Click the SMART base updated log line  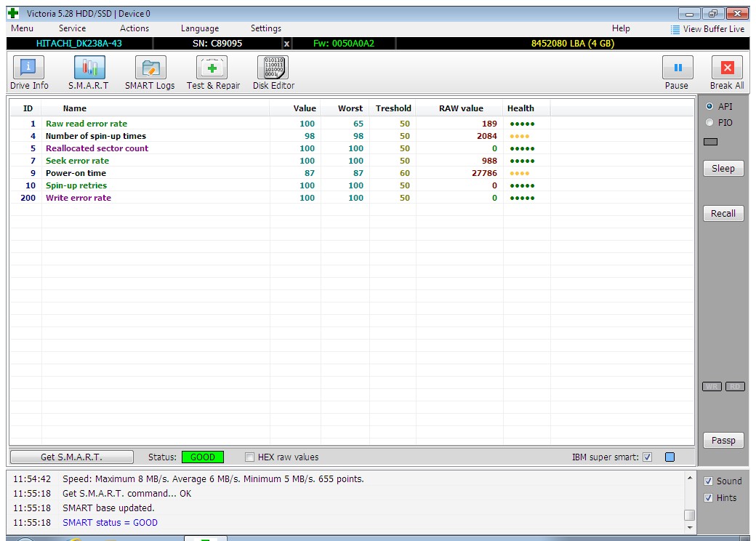[x=108, y=508]
